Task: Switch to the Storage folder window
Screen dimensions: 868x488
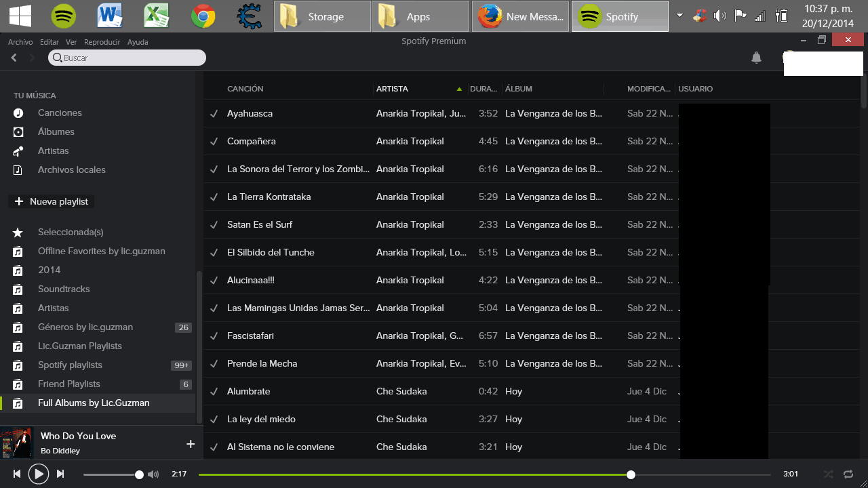Action: tap(322, 16)
